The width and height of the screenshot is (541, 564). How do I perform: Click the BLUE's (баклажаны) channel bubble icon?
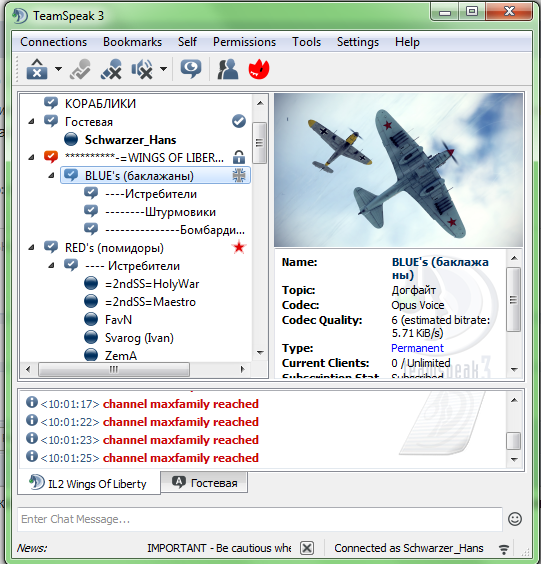(x=71, y=175)
